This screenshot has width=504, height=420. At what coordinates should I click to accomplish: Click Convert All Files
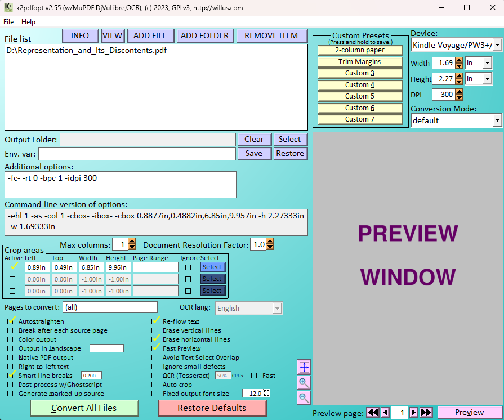pyautogui.click(x=84, y=408)
